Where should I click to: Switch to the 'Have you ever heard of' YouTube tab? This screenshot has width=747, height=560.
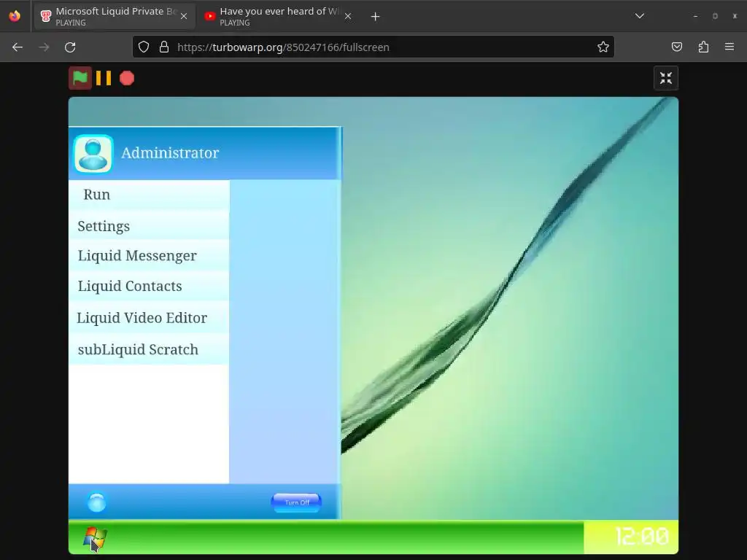tap(279, 16)
